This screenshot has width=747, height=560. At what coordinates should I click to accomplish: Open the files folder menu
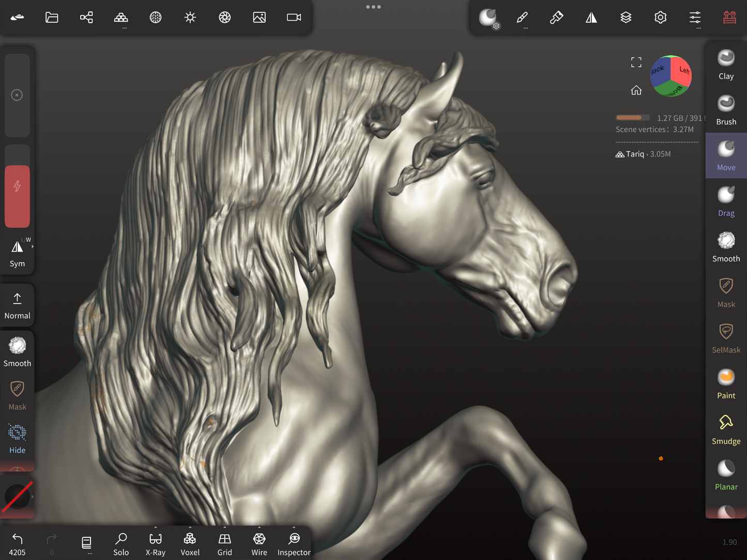[52, 18]
